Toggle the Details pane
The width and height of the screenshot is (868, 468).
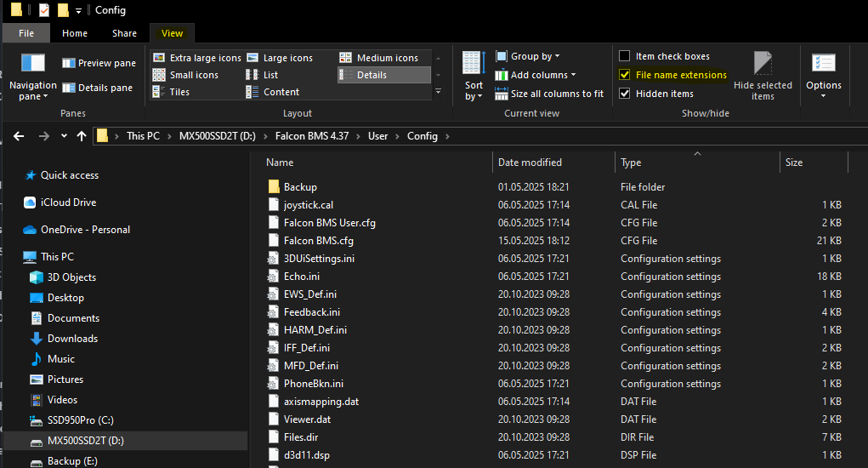[98, 88]
